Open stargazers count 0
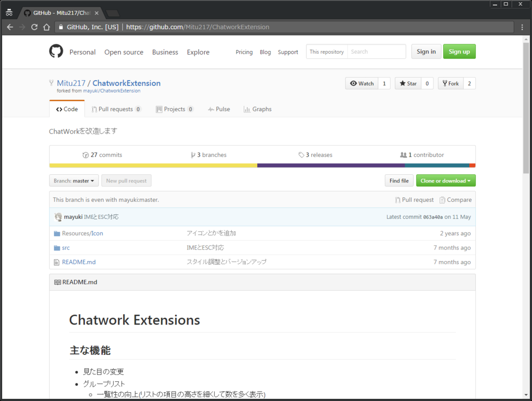The width and height of the screenshot is (532, 401). pos(427,84)
